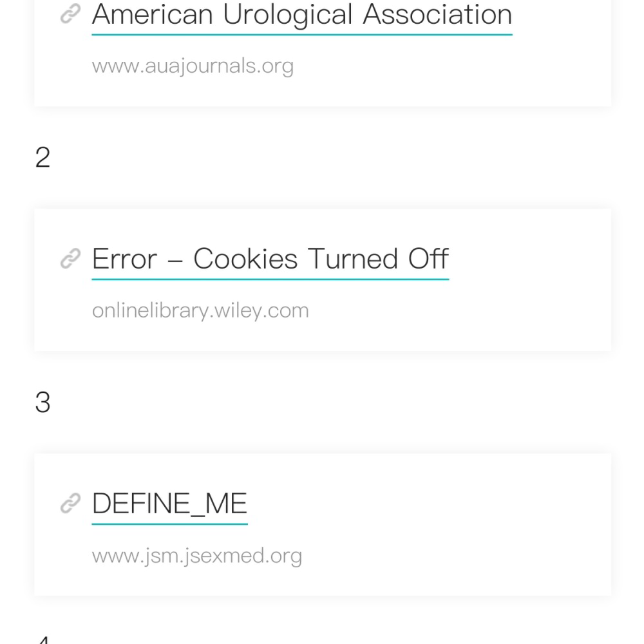Image resolution: width=644 pixels, height=644 pixels.
Task: Click the teal underline under American Urological Association
Action: [x=302, y=35]
